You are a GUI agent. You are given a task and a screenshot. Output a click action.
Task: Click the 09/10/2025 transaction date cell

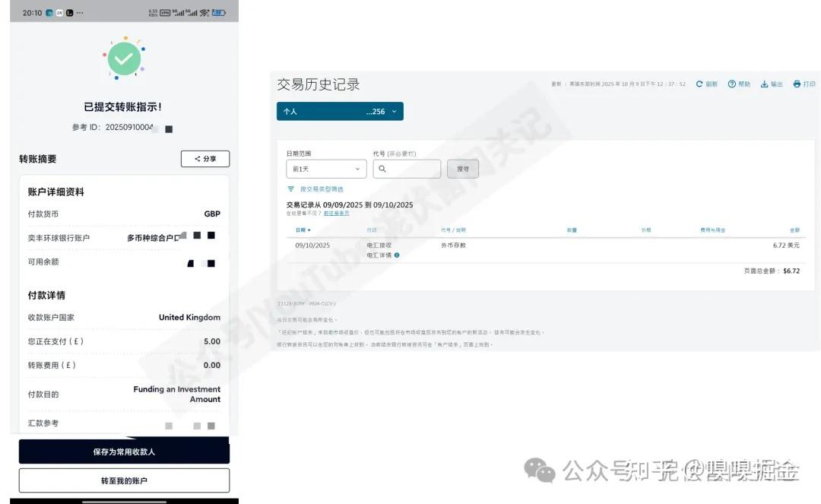point(312,246)
